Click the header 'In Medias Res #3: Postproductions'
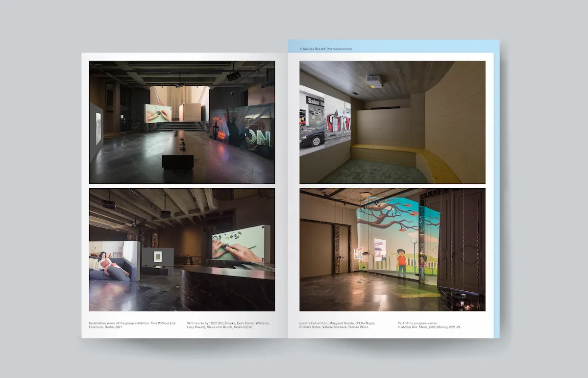The height and width of the screenshot is (378, 588). (326, 49)
